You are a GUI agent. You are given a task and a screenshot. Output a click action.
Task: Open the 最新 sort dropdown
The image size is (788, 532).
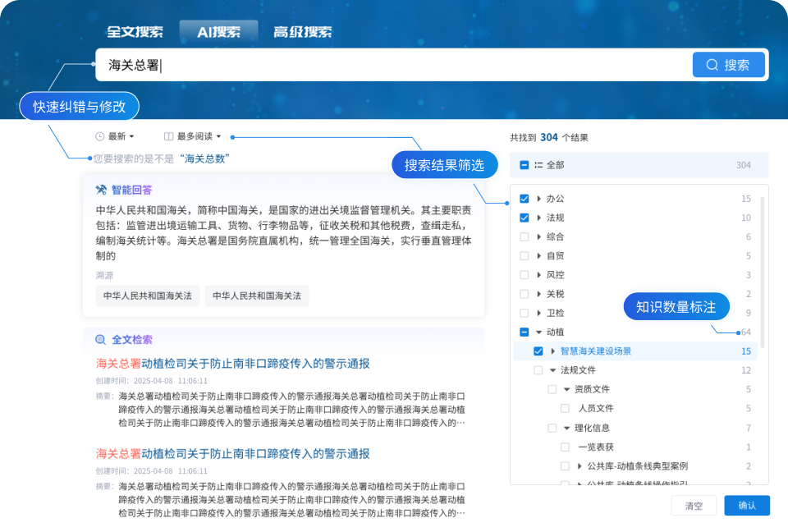115,136
